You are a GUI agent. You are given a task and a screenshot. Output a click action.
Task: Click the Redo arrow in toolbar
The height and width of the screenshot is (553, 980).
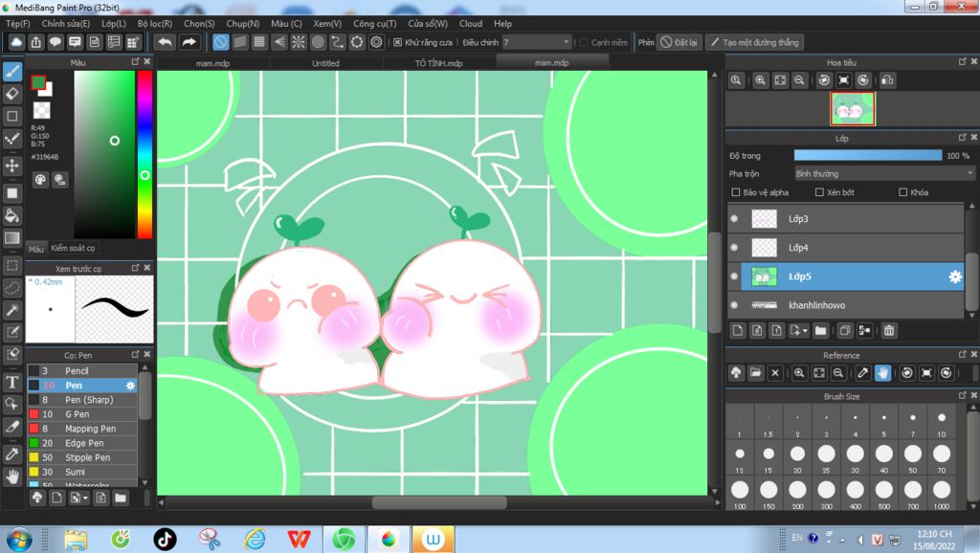click(x=189, y=42)
